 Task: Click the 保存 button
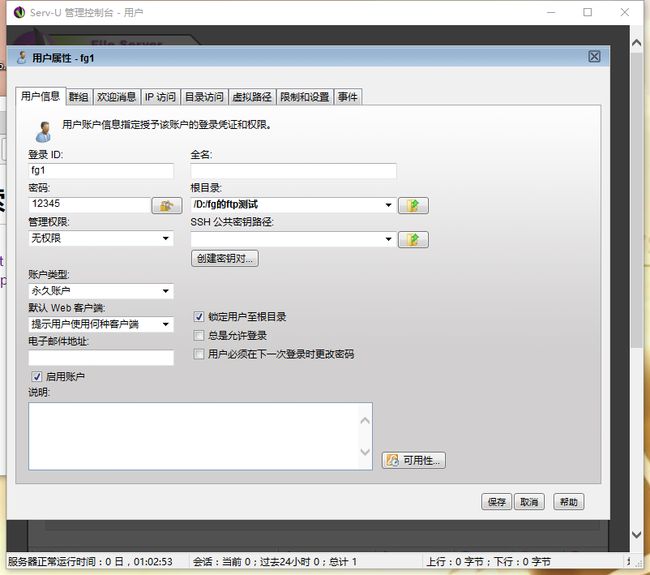point(496,502)
